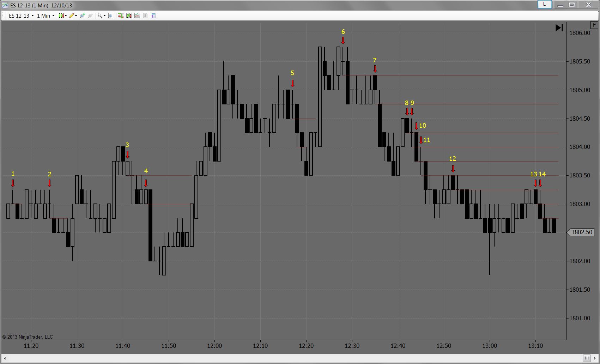Open the 1 Min interval selector
The height and width of the screenshot is (364, 600).
coord(46,16)
